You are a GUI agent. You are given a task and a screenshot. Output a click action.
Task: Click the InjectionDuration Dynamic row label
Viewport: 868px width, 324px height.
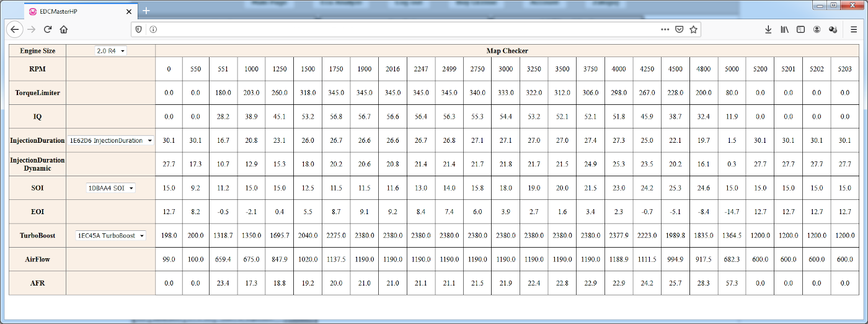[x=38, y=164]
